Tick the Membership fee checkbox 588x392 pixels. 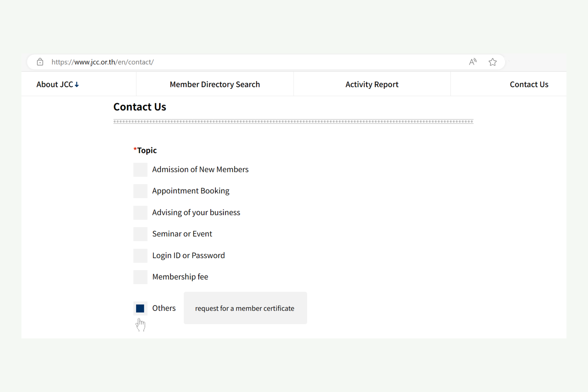(x=140, y=277)
